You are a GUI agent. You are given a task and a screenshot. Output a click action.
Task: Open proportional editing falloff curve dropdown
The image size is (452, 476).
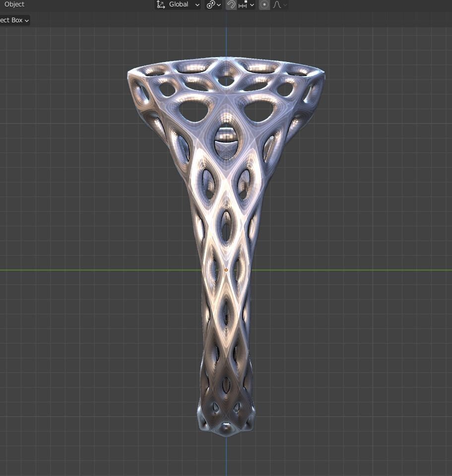279,4
